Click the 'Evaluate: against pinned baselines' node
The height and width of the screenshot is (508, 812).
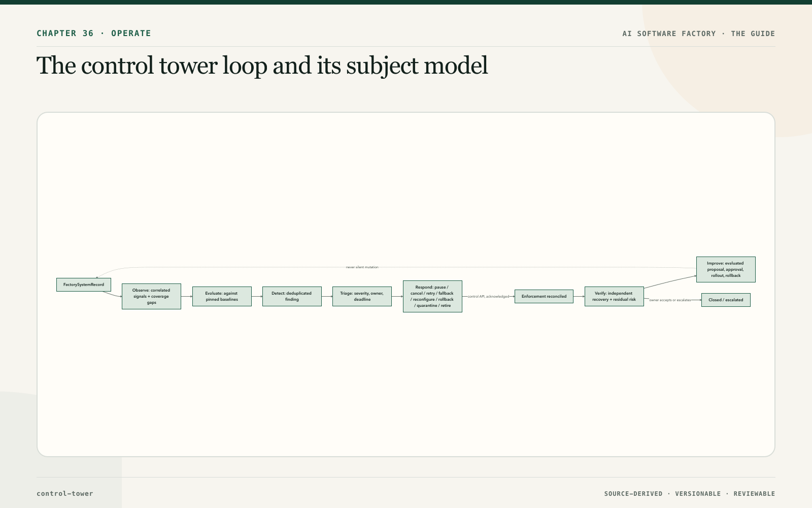[222, 296]
